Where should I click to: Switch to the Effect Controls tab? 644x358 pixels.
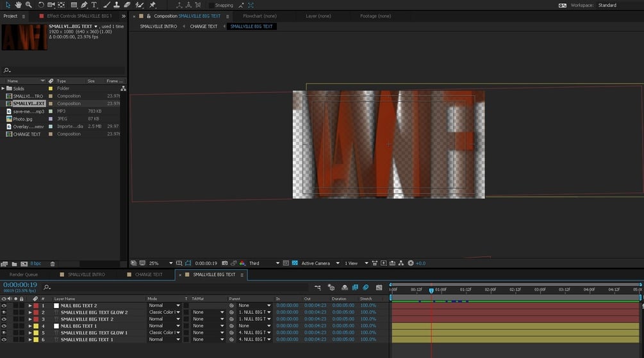(78, 16)
